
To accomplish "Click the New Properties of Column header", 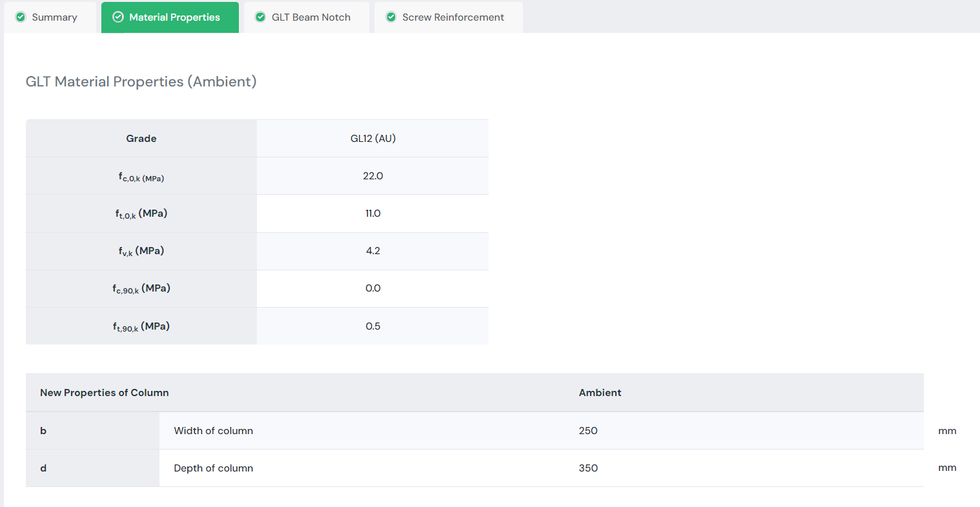I will (x=105, y=393).
